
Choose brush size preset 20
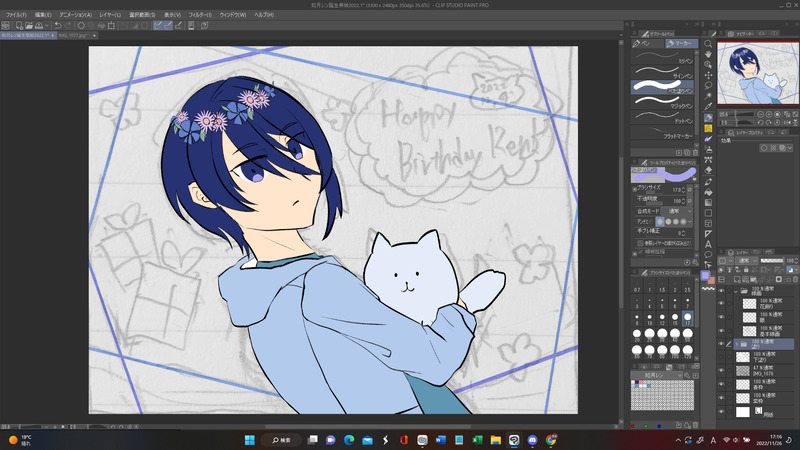click(637, 335)
